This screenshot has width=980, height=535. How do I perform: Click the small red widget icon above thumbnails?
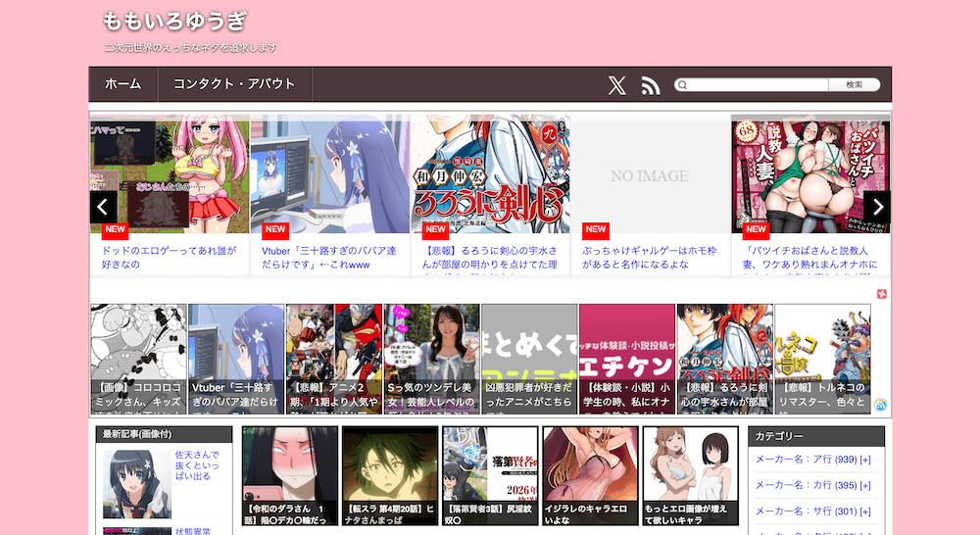(x=882, y=294)
